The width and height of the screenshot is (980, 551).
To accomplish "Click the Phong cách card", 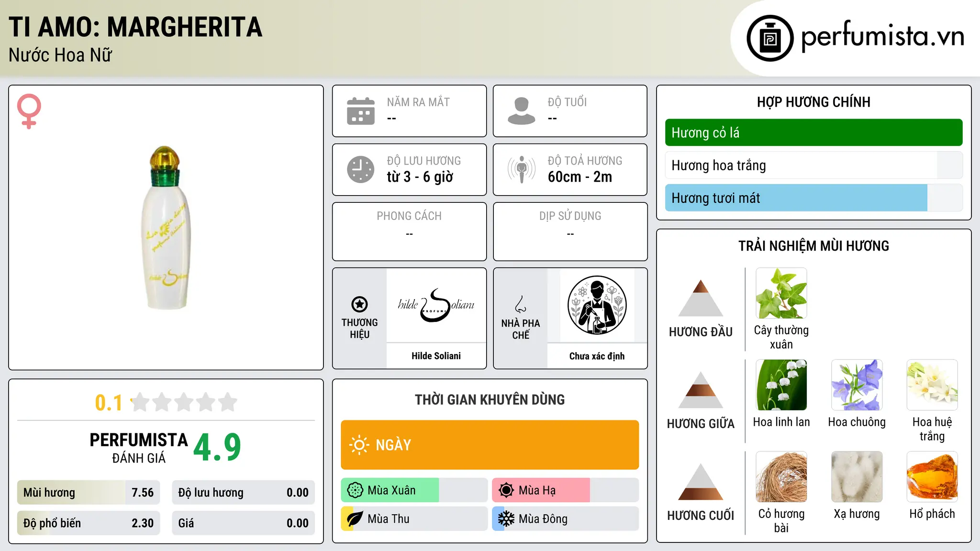I will pyautogui.click(x=410, y=231).
